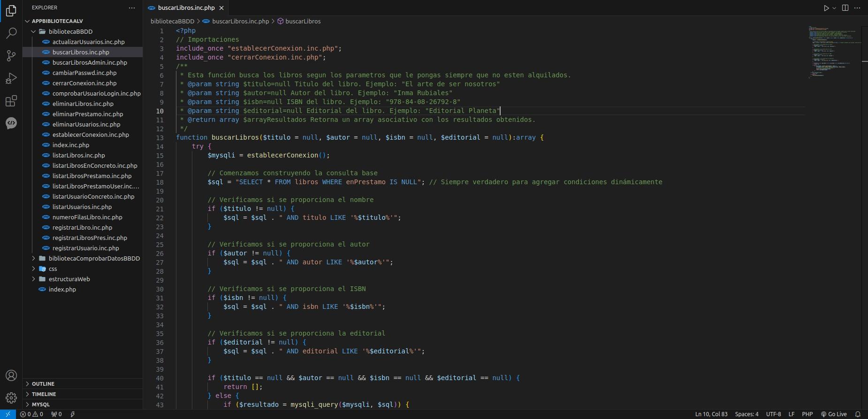Close the buscarLibros.inc.php tab
Image resolution: width=868 pixels, height=419 pixels.
point(221,8)
